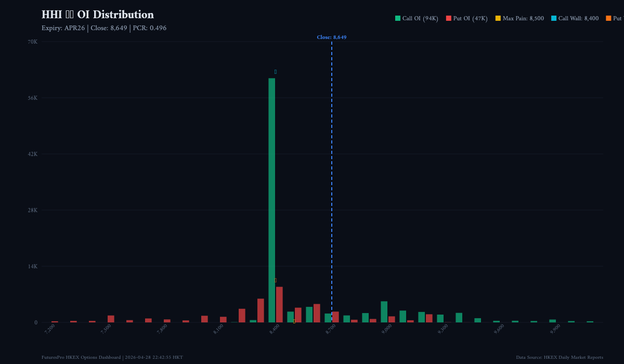The image size is (624, 364).
Task: Click the HHI OI Distribution chart title
Action: click(98, 15)
